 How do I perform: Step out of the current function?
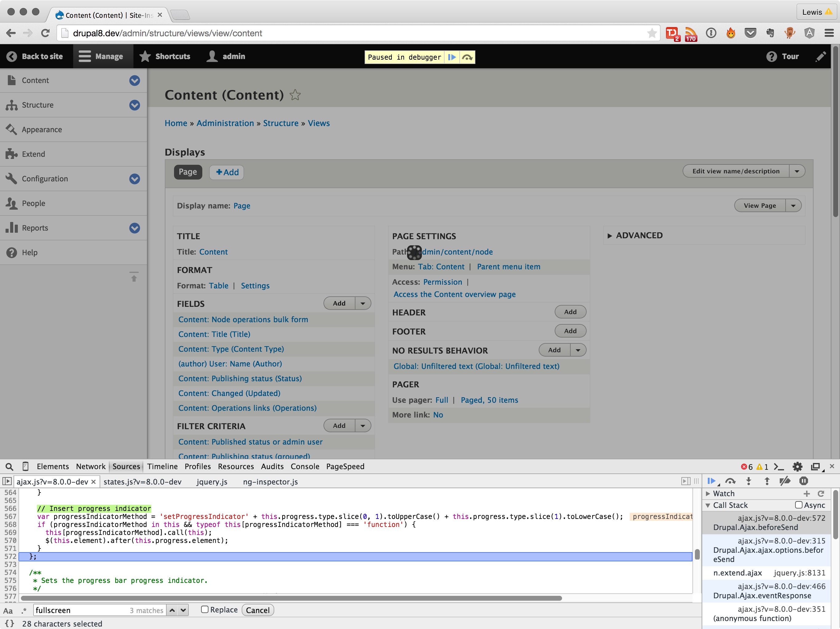pos(767,481)
